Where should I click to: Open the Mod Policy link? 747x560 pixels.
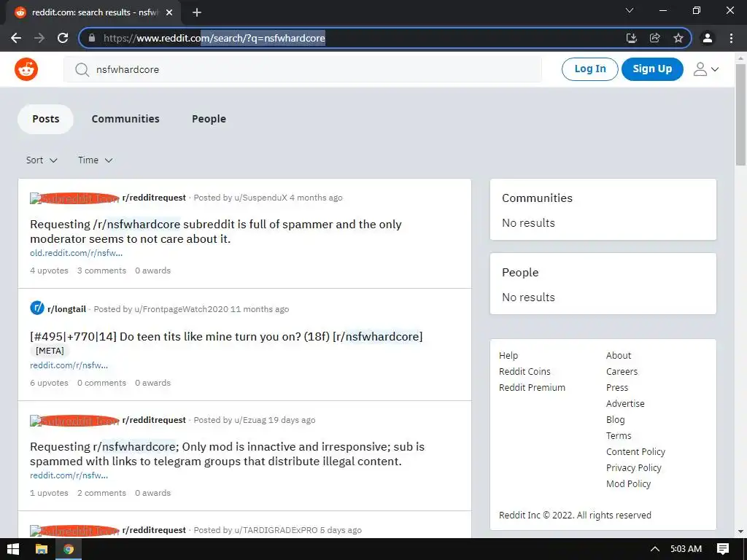click(628, 484)
